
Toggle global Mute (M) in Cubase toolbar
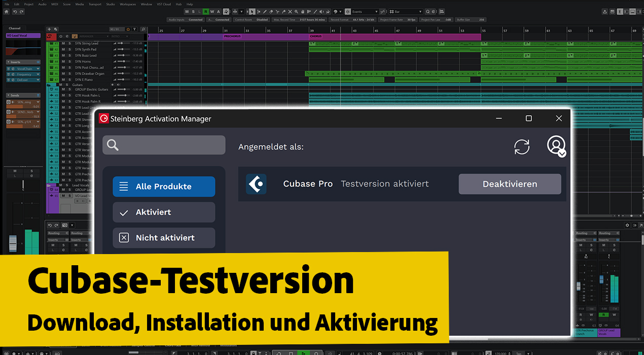pos(187,12)
